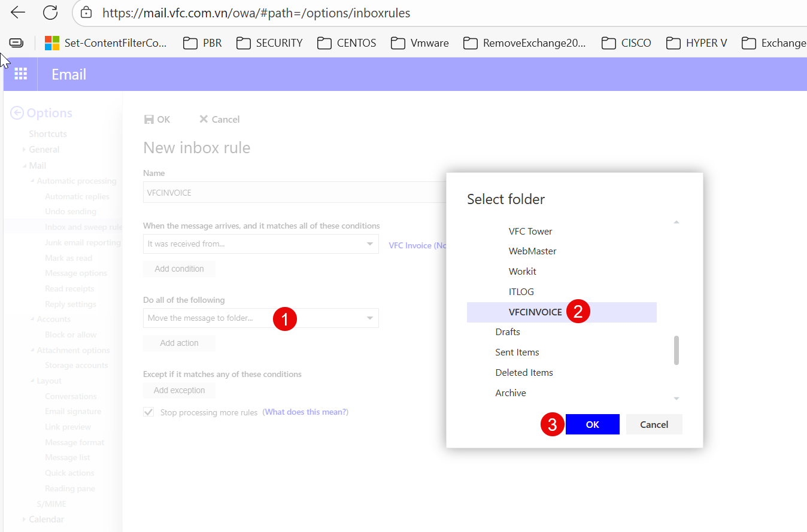Viewport: 807px width, 532px height.
Task: Click the folder list scrollbar thumb
Action: [676, 350]
